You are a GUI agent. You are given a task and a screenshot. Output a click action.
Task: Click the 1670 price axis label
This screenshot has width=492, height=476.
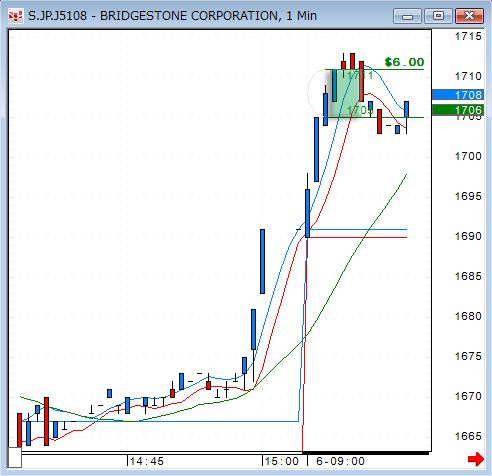(x=468, y=396)
